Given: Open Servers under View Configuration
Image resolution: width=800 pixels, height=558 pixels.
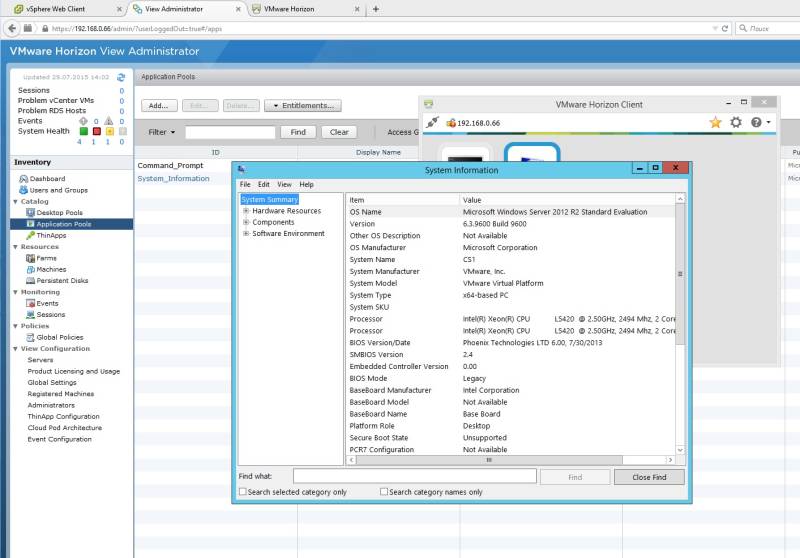Looking at the screenshot, I should (x=40, y=360).
